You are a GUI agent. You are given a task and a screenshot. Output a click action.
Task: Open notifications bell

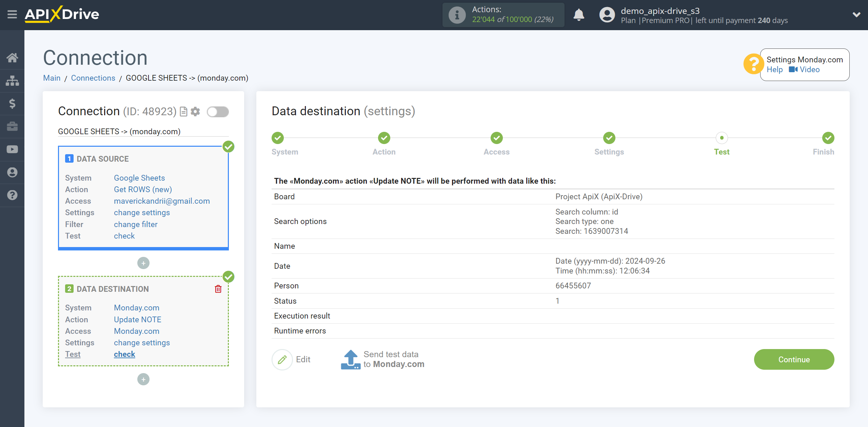click(x=579, y=15)
